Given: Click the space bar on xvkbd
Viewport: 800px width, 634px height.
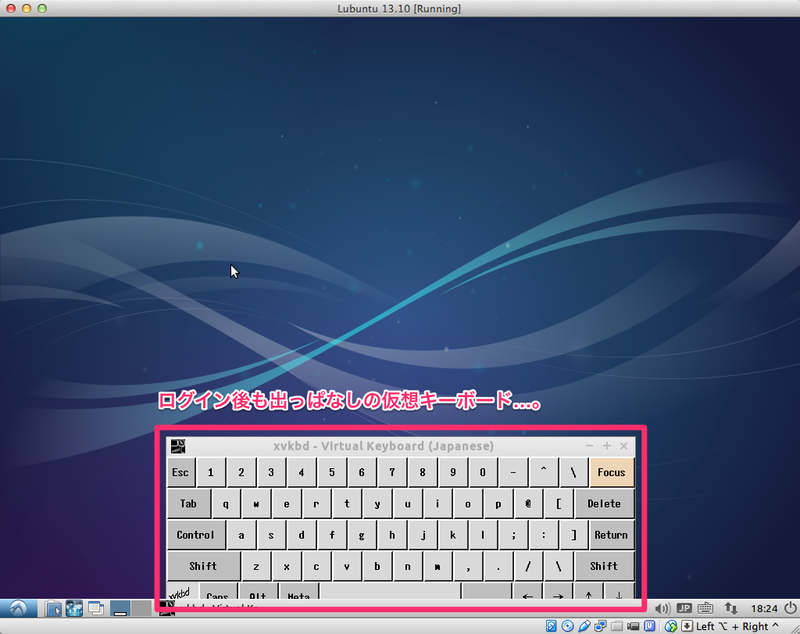Looking at the screenshot, I should click(390, 592).
